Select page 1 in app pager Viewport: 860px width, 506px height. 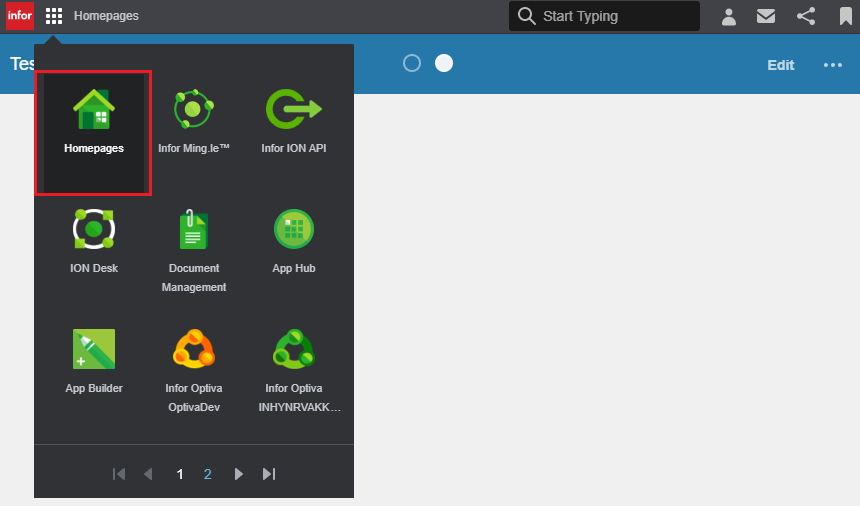tap(180, 474)
